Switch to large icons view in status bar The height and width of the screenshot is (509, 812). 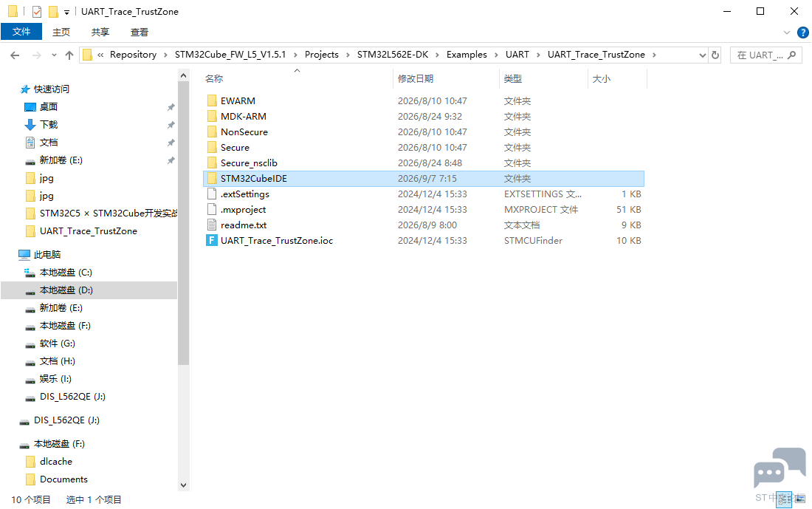[800, 499]
